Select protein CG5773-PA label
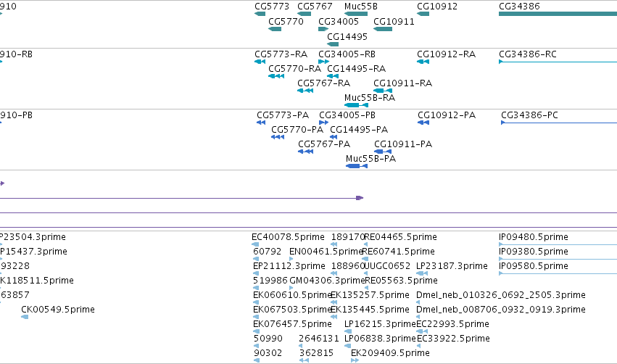 tap(283, 115)
